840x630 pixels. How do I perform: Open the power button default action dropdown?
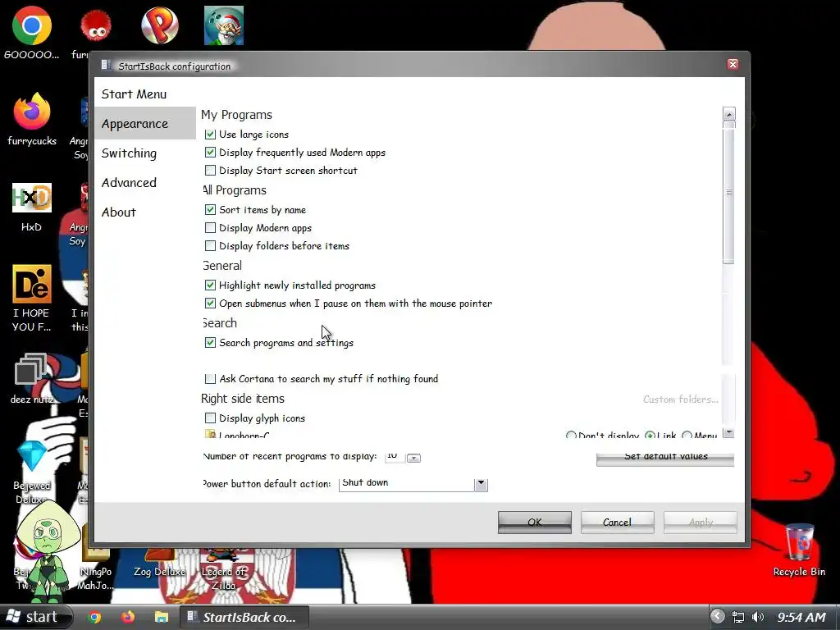[x=481, y=484]
